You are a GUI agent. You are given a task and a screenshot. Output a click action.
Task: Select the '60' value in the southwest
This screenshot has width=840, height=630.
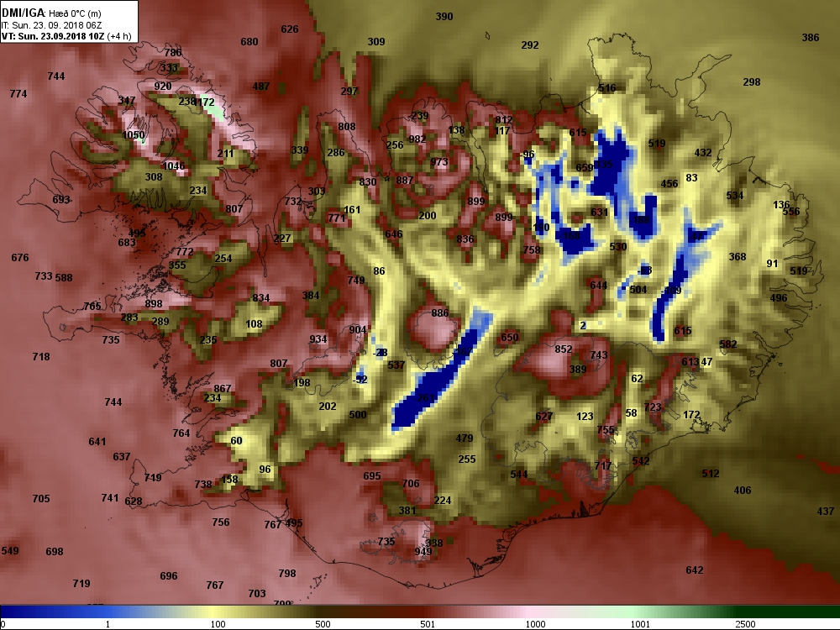(x=236, y=441)
